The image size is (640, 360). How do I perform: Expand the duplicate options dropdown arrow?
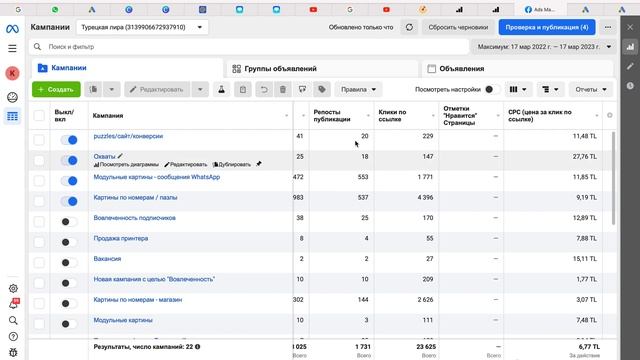111,89
